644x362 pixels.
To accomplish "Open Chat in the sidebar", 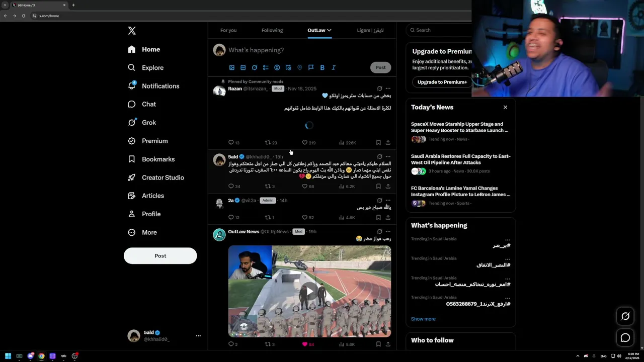I will pyautogui.click(x=142, y=104).
